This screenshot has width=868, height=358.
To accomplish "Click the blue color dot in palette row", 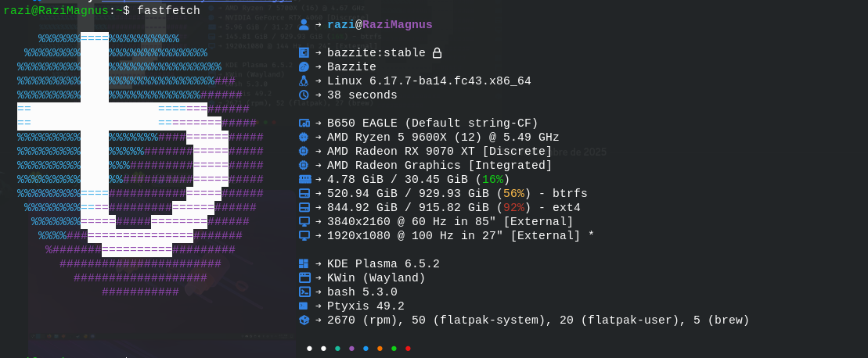I will [x=366, y=349].
